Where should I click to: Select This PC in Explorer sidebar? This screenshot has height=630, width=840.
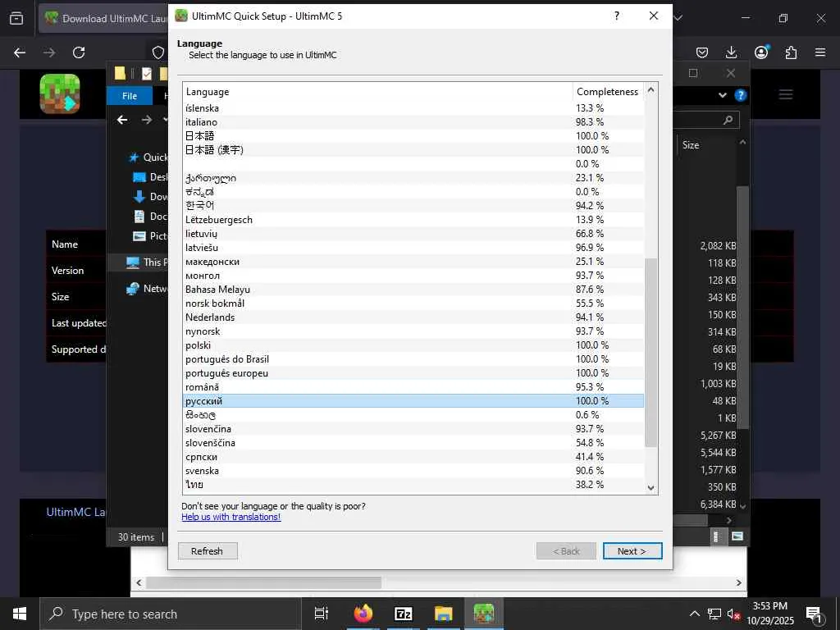coord(147,262)
